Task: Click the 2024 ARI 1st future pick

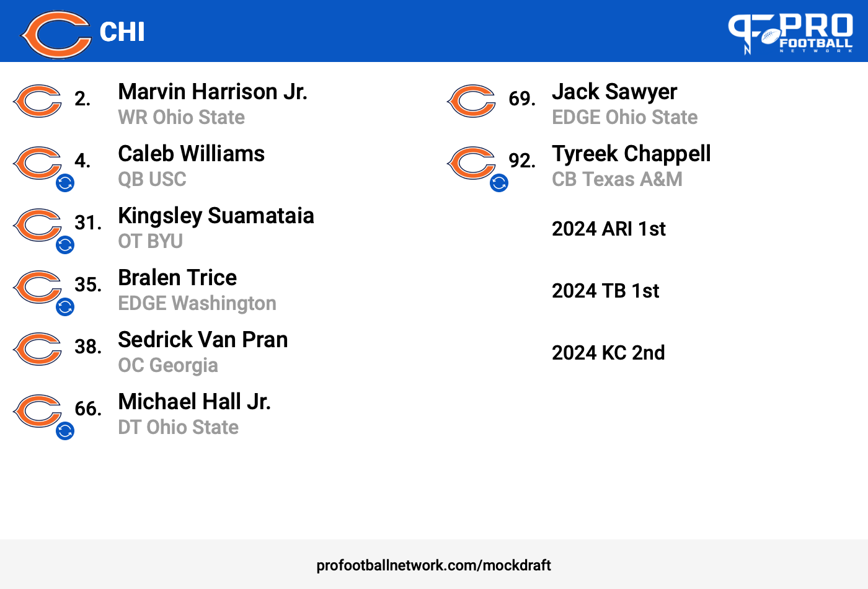Action: point(609,229)
